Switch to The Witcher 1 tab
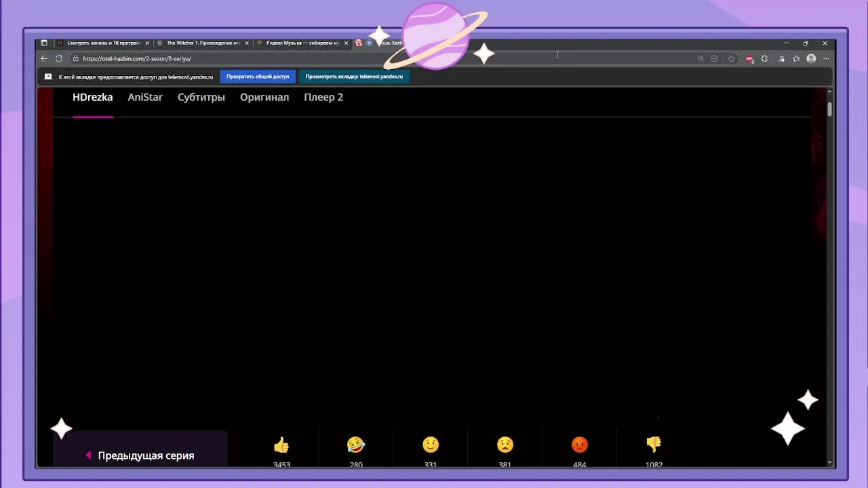Image resolution: width=868 pixels, height=488 pixels. (x=203, y=43)
